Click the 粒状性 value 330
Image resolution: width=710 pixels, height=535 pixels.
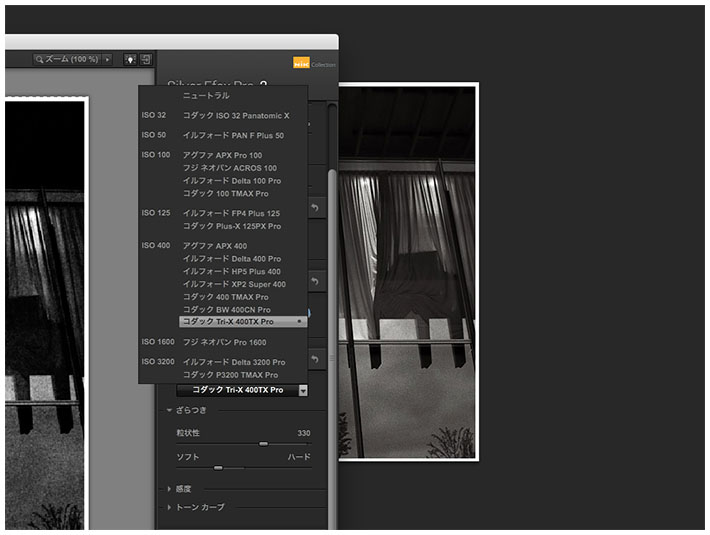[x=303, y=433]
